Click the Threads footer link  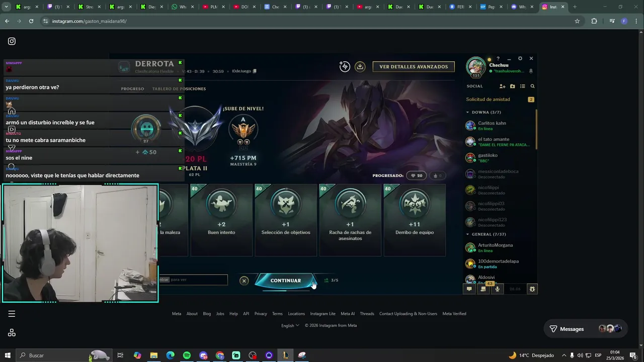[367, 314]
